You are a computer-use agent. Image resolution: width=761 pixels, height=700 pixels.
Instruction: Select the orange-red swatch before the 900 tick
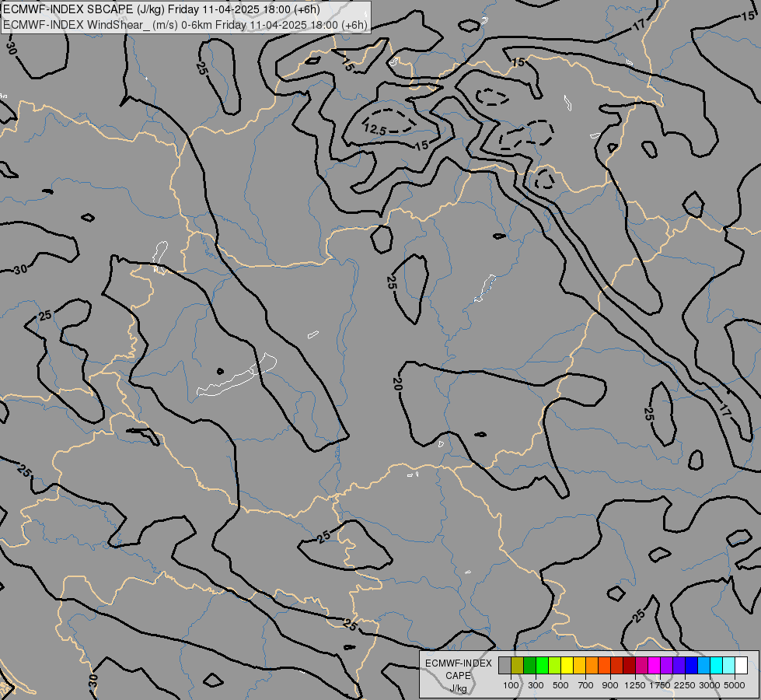pos(605,665)
